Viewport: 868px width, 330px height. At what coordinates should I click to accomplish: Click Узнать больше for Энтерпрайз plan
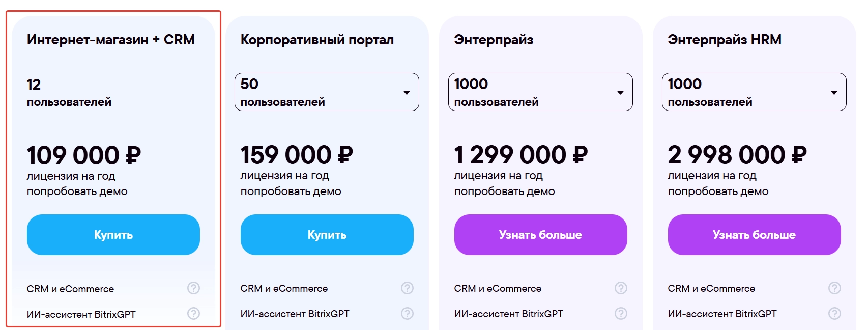[541, 235]
